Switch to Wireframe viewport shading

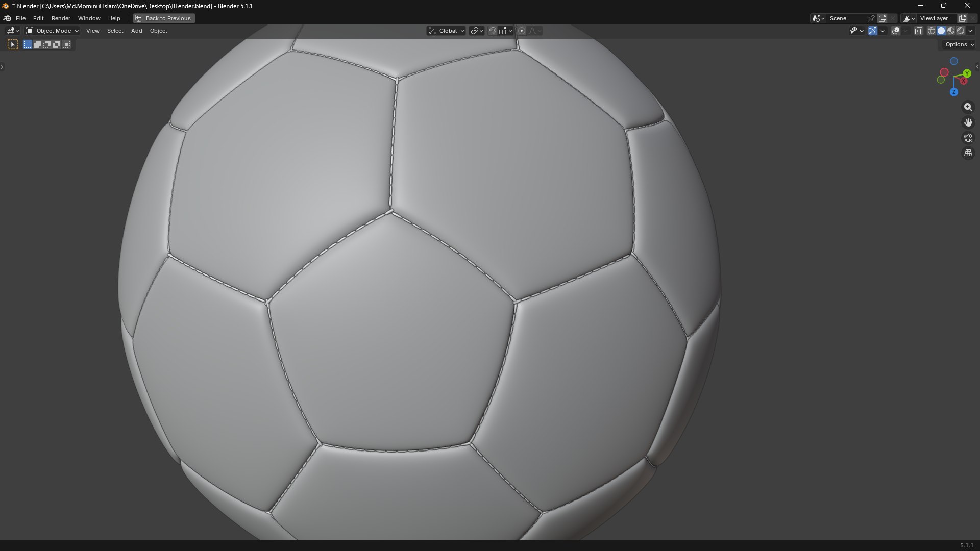pyautogui.click(x=932, y=31)
